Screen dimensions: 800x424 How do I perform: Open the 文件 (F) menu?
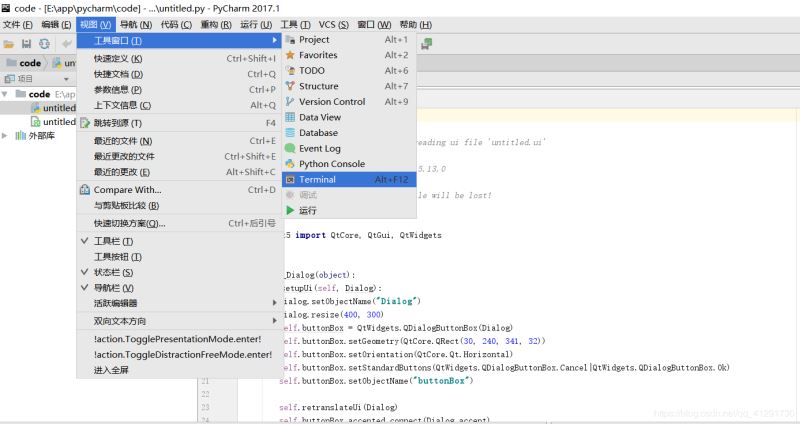(18, 24)
